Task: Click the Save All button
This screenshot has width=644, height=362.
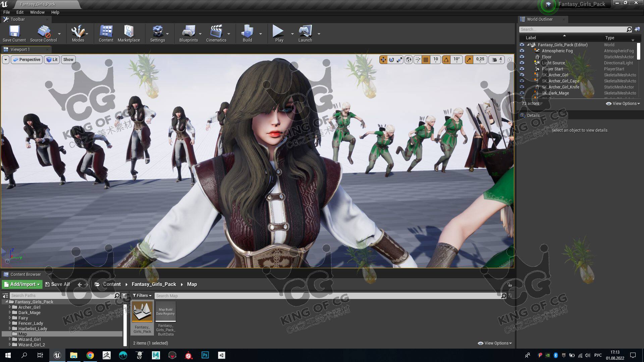Action: tap(57, 284)
